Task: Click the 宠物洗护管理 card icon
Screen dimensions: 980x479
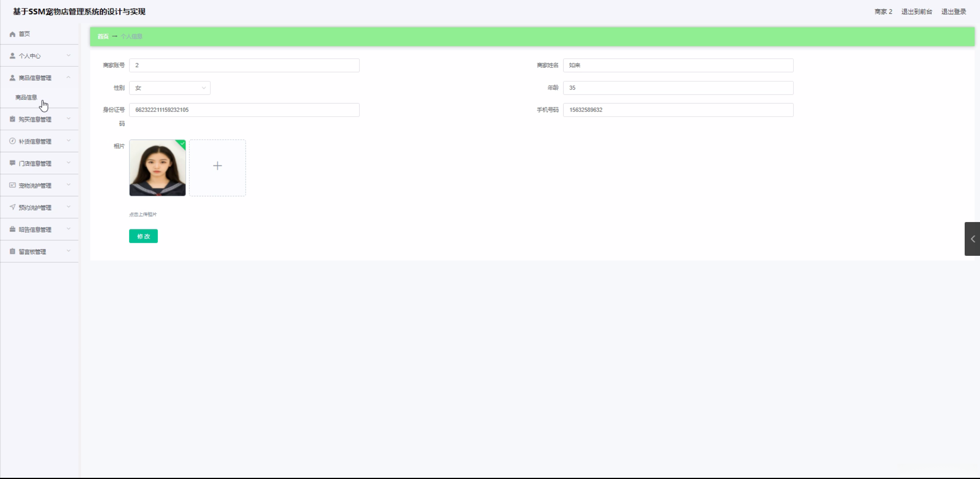Action: click(x=12, y=185)
